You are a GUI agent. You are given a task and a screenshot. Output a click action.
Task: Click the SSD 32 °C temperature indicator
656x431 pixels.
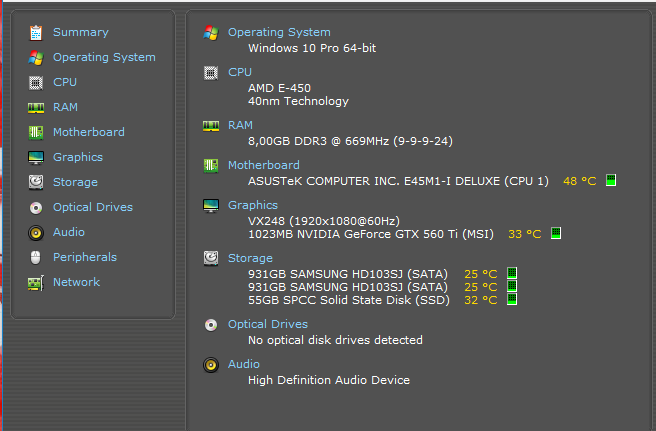coord(511,299)
